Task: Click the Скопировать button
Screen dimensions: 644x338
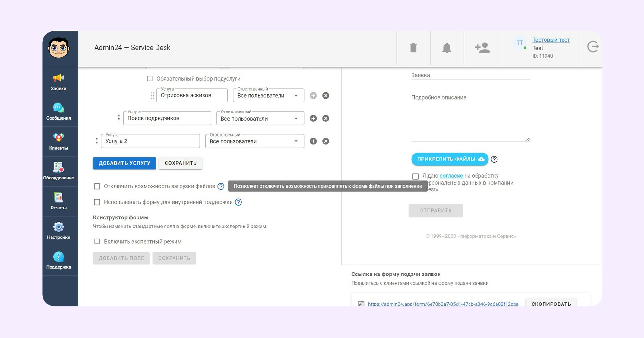Action: point(551,304)
